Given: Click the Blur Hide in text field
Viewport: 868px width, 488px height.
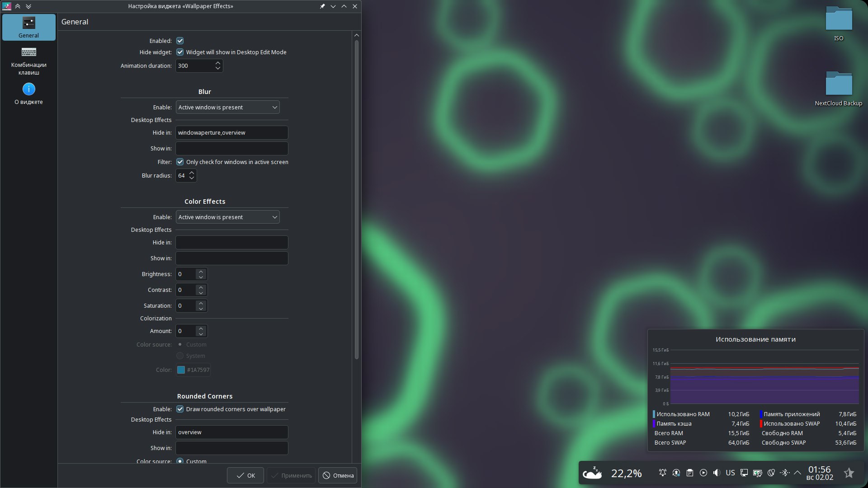Looking at the screenshot, I should [x=231, y=132].
